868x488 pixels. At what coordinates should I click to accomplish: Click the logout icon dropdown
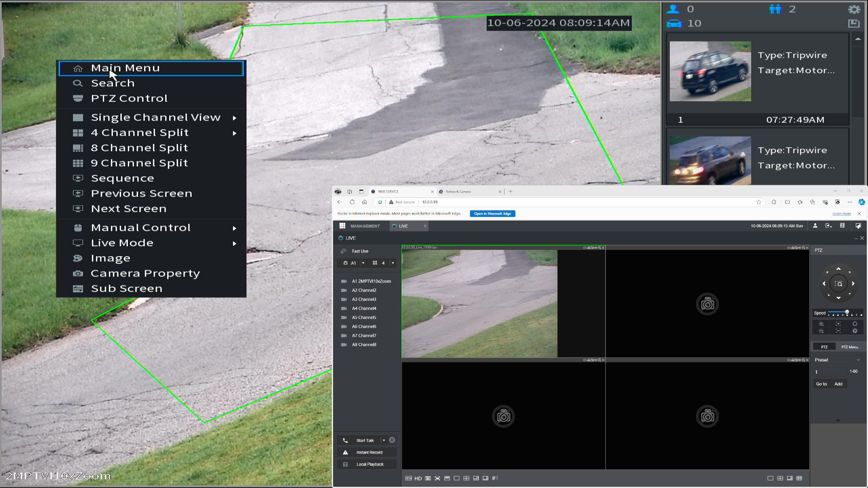point(829,226)
